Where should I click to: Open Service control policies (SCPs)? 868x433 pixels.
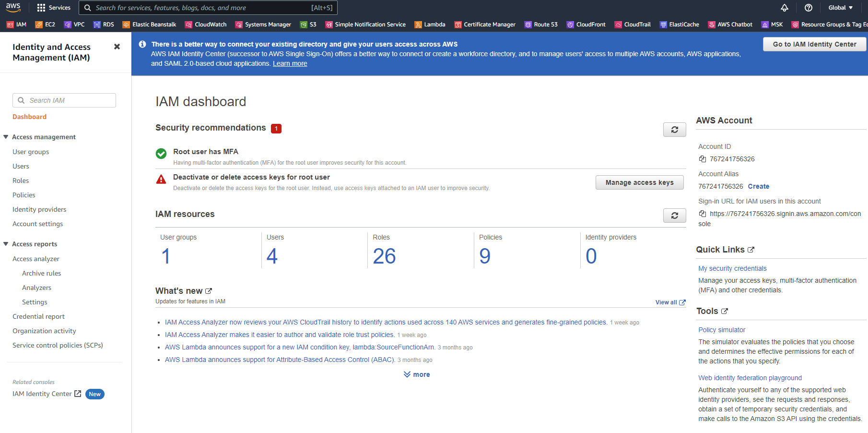pyautogui.click(x=58, y=345)
